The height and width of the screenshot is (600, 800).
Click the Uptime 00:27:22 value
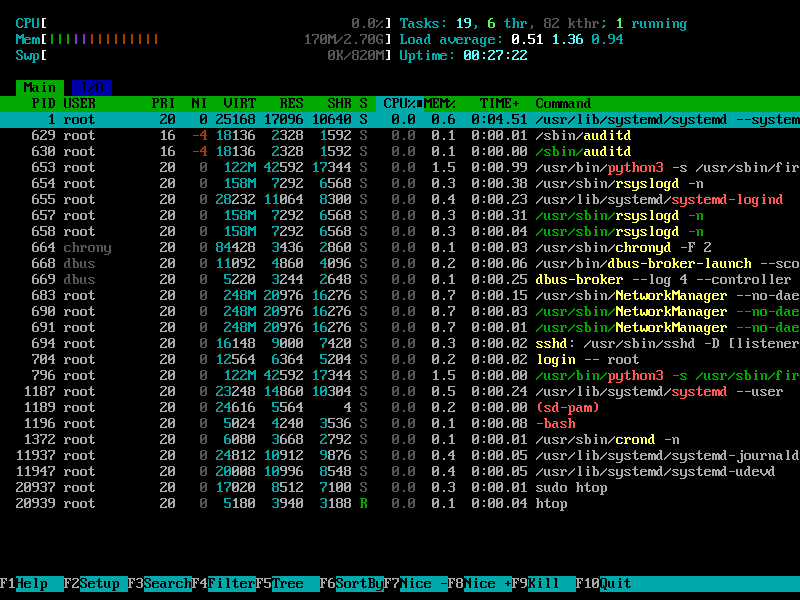(495, 56)
